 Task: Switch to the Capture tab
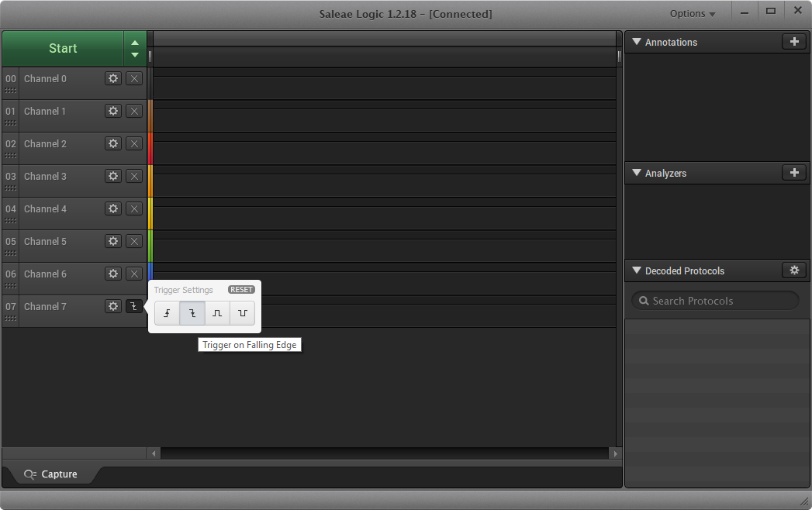click(x=51, y=474)
